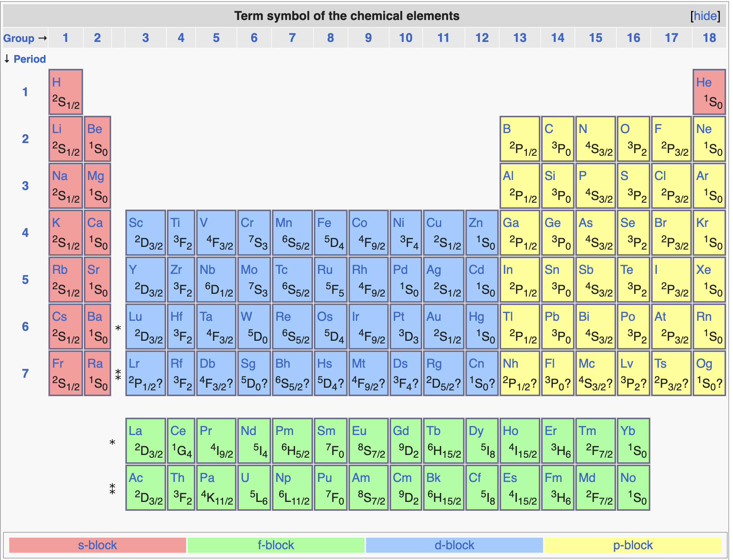The width and height of the screenshot is (733, 560).
Task: Open the Group header link
Action: point(19,38)
